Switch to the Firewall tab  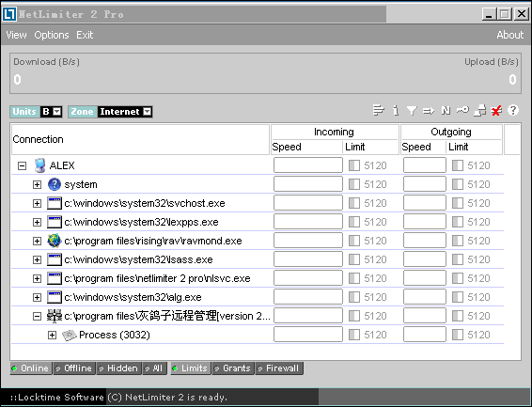coord(279,368)
